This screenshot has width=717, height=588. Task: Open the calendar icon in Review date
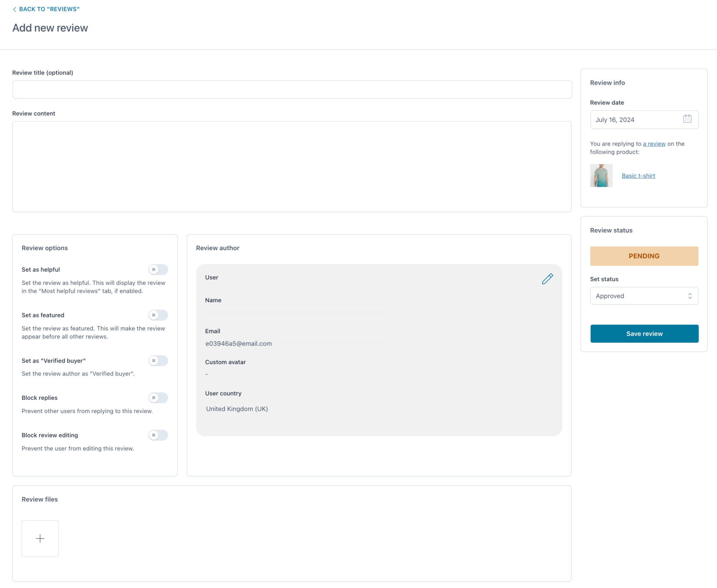(x=687, y=119)
